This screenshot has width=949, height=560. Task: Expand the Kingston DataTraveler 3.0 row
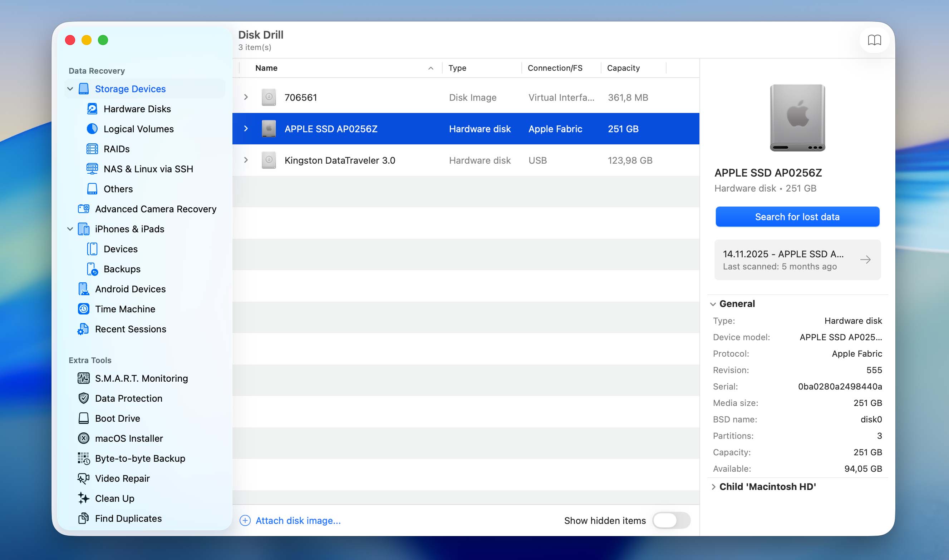(x=246, y=160)
